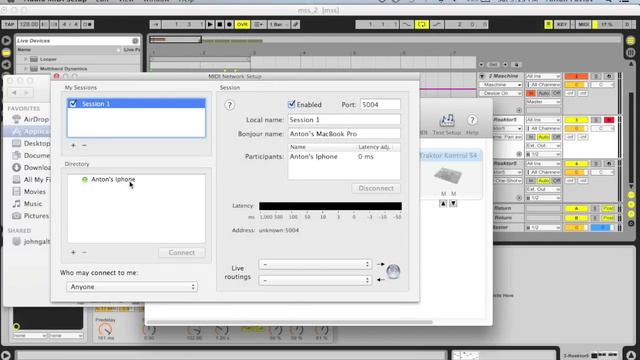Click the Connect button
Viewport: 640px width, 360px height.
pyautogui.click(x=182, y=253)
